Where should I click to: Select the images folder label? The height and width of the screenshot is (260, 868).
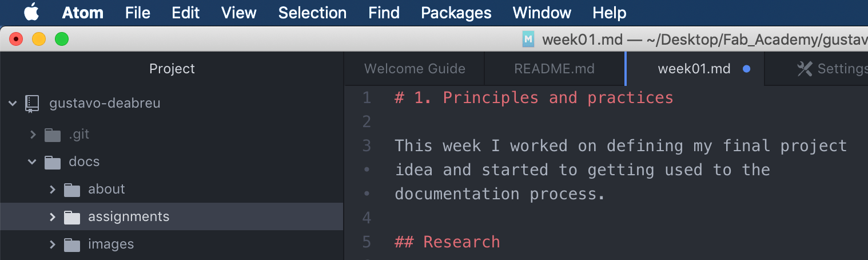(x=111, y=244)
